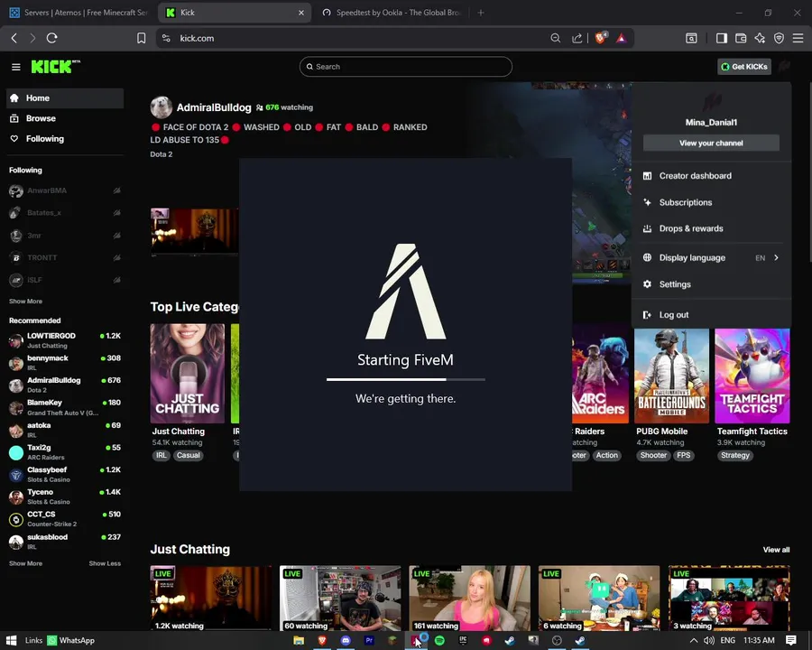The image size is (812, 650).
Task: Open the ENG language selector in the tray
Action: click(x=727, y=641)
